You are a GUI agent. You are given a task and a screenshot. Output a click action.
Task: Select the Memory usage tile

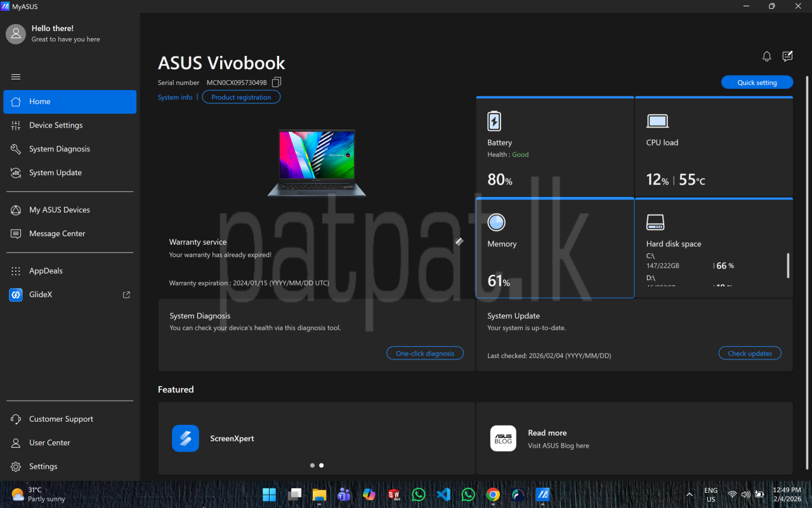point(554,248)
